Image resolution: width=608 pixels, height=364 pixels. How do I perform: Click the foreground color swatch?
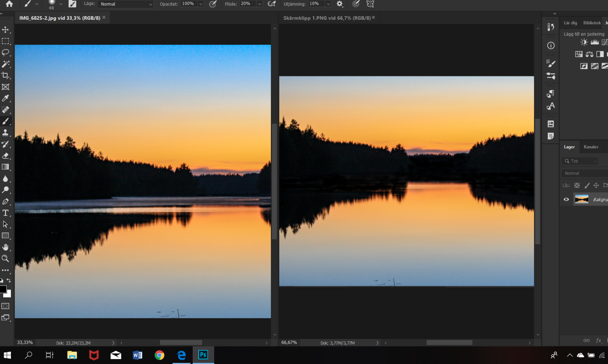(x=3, y=290)
